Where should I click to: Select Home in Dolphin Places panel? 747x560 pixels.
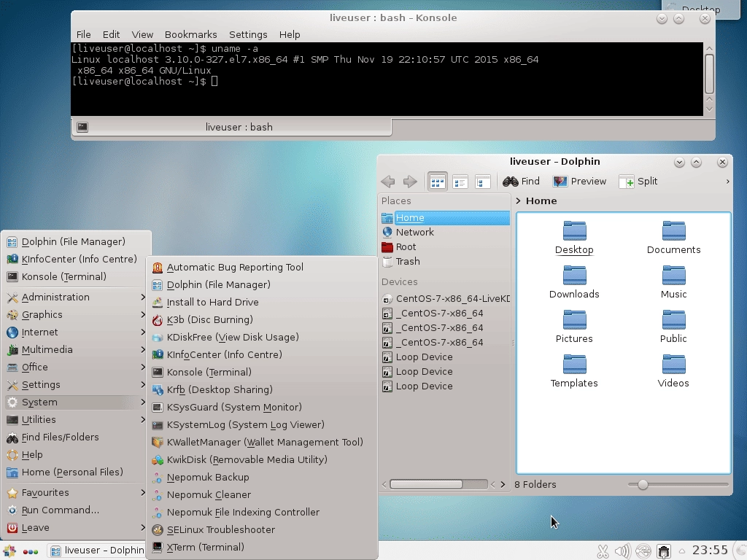[x=445, y=217]
